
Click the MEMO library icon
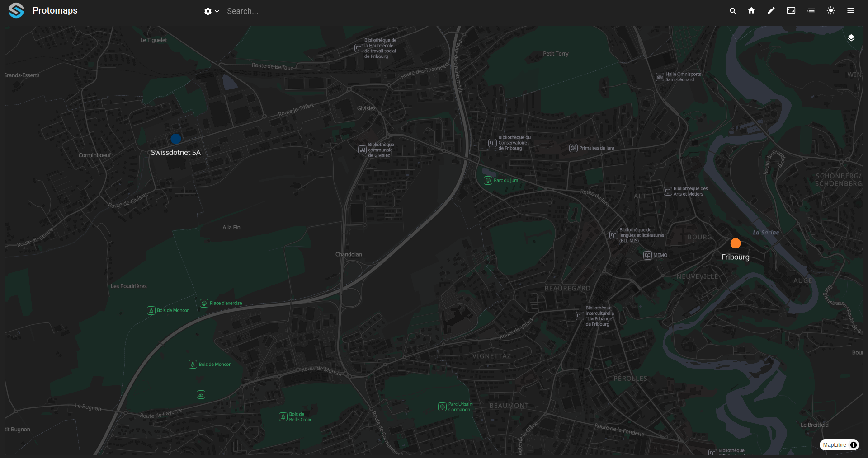click(647, 256)
